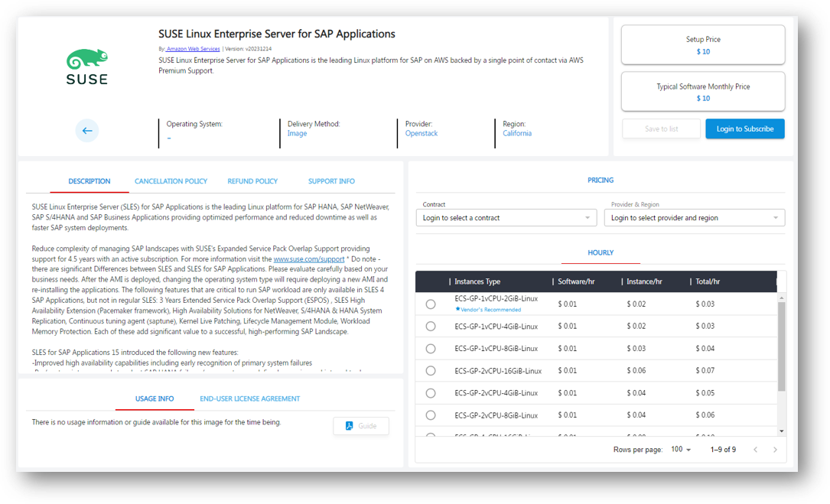830x504 pixels.
Task: Open the Contract dropdown
Action: 506,218
